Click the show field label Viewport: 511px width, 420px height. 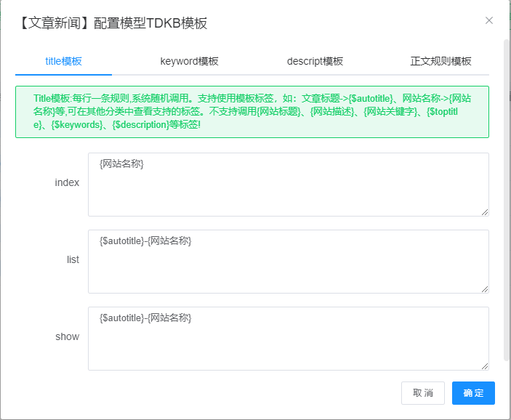tap(67, 336)
